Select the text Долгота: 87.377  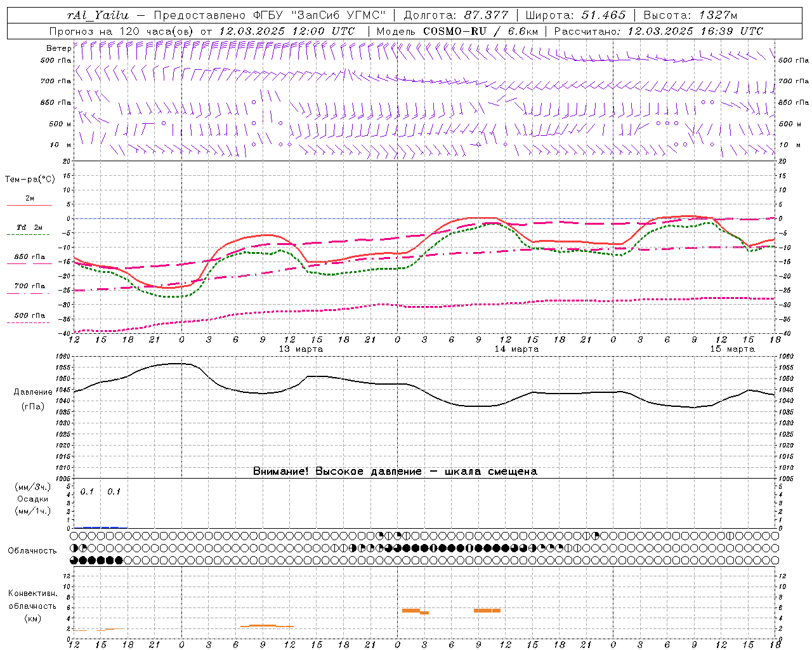click(x=456, y=15)
